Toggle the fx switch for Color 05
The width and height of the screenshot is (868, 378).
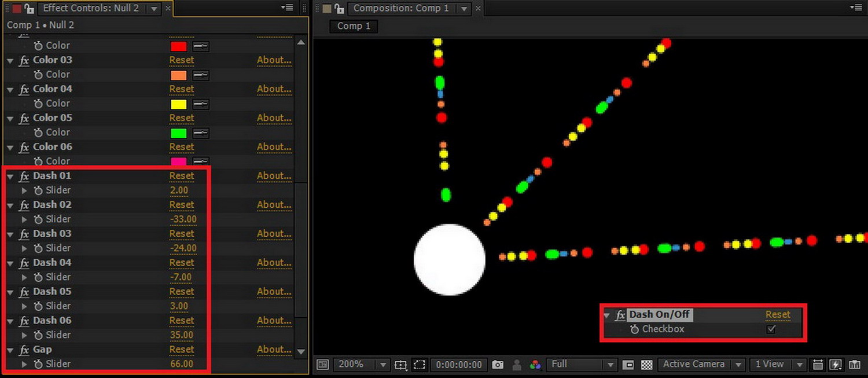[24, 118]
